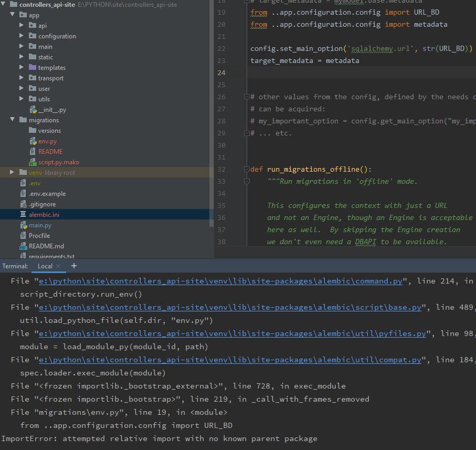Click the README text file icon in migrations
Screen dimensions: 476x450
point(33,151)
